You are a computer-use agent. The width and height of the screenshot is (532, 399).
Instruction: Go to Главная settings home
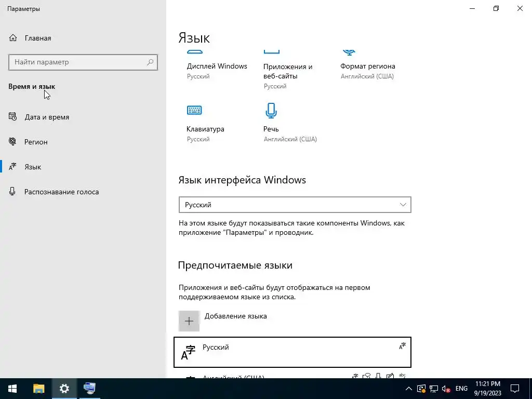(x=38, y=38)
